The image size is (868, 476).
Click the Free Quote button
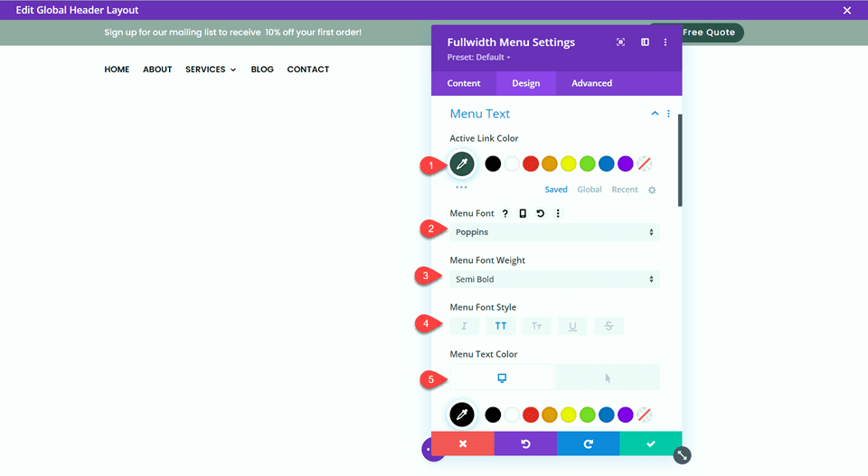tap(708, 33)
